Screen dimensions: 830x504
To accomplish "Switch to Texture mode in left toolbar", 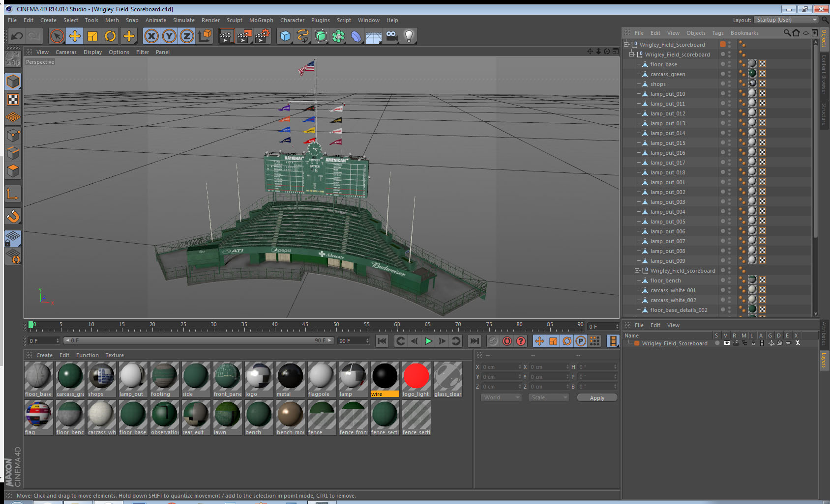I will point(13,99).
